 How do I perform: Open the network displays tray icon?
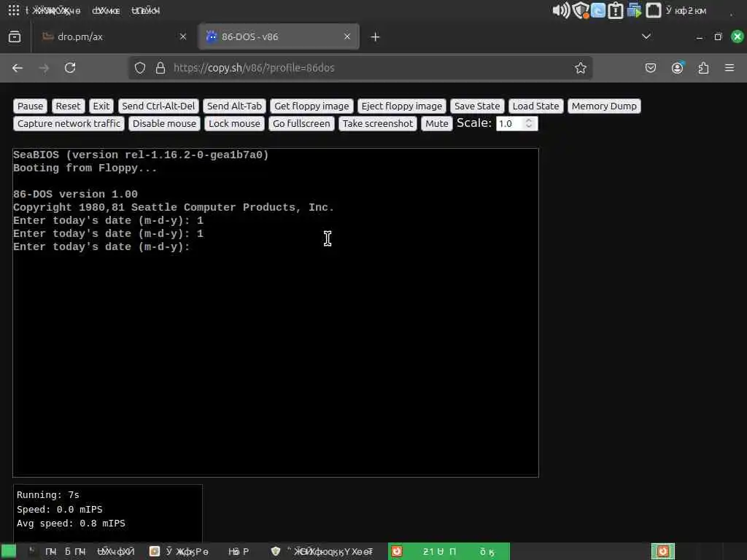634,10
